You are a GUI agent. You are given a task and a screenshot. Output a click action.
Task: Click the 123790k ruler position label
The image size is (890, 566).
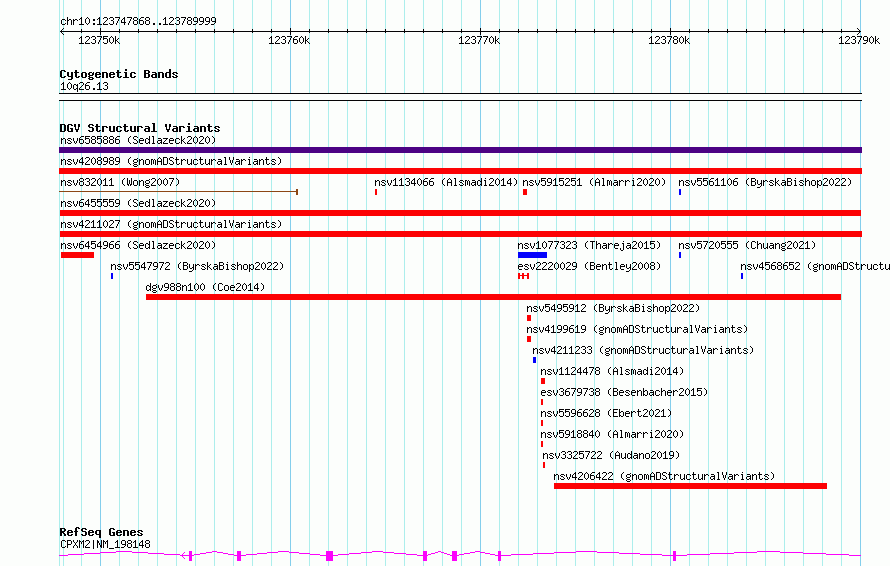859,40
